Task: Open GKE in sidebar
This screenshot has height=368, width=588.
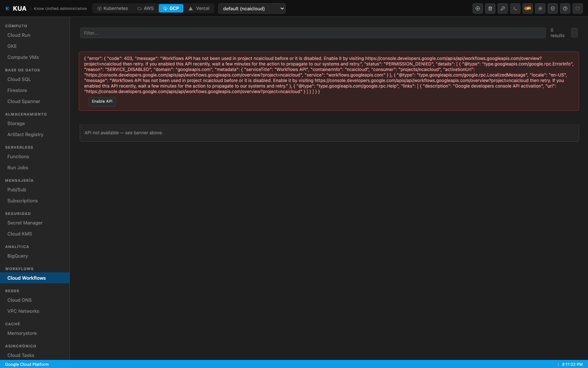Action: [35, 46]
